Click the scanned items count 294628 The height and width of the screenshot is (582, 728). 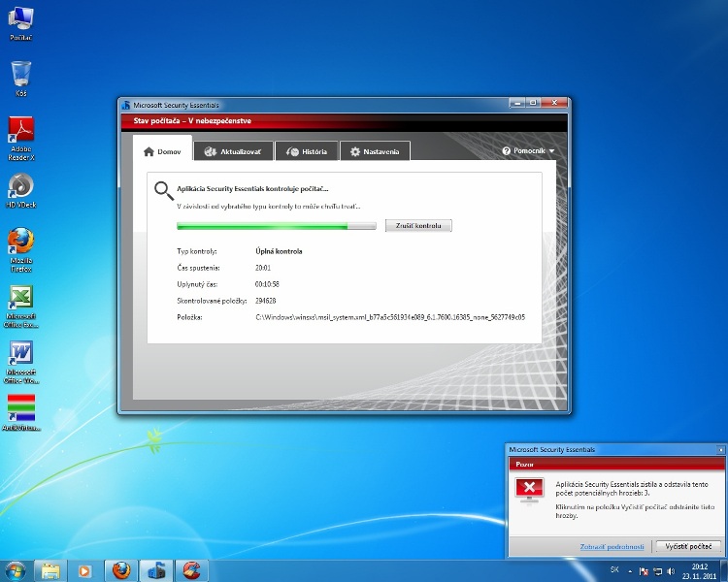tap(266, 301)
